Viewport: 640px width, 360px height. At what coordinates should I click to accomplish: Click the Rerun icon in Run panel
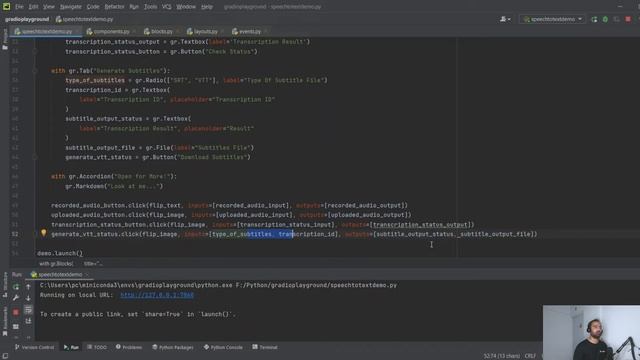[16, 287]
